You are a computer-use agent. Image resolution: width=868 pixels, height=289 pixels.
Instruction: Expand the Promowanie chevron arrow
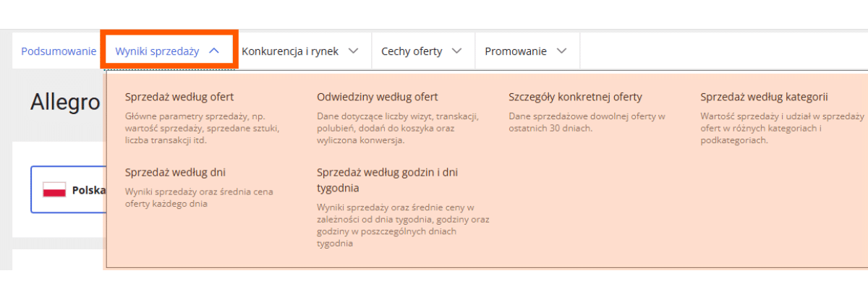(562, 51)
